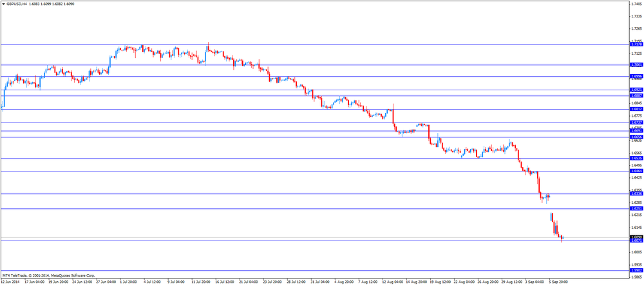Click the 1.6845 price scale value

point(637,103)
